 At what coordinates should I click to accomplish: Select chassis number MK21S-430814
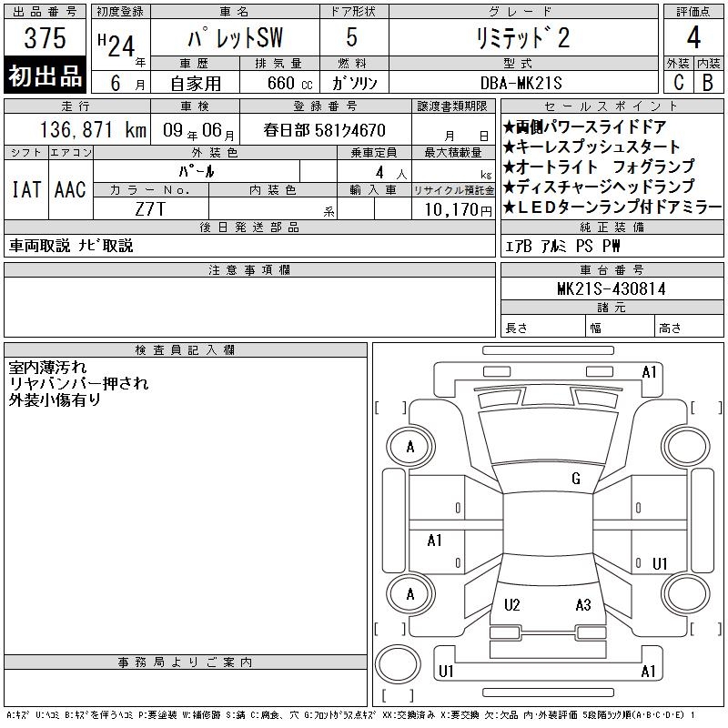coord(612,289)
